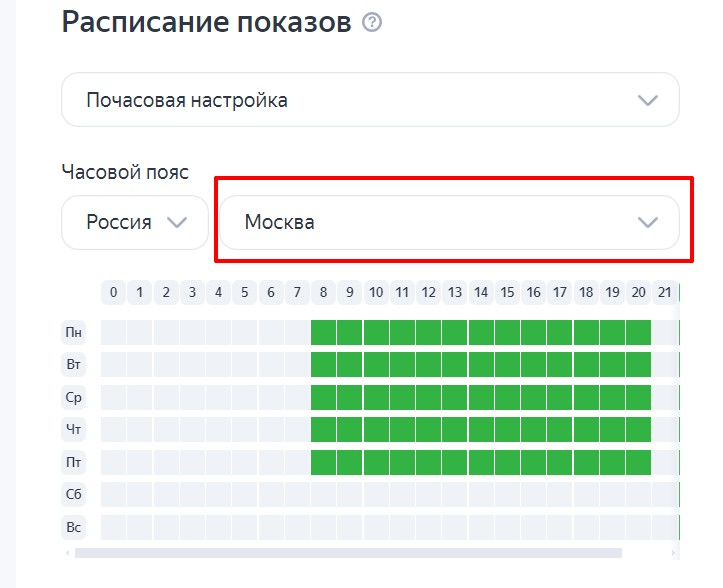Select the Пт day label

point(74,463)
